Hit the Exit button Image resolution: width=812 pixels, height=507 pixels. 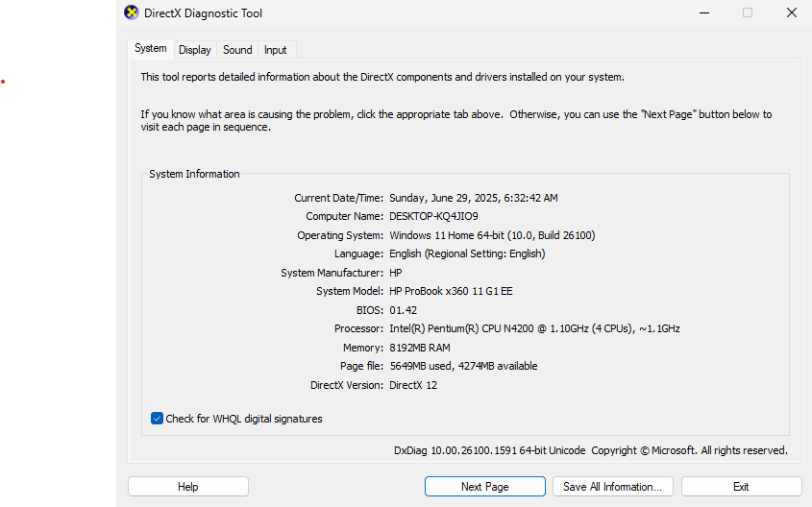point(741,487)
